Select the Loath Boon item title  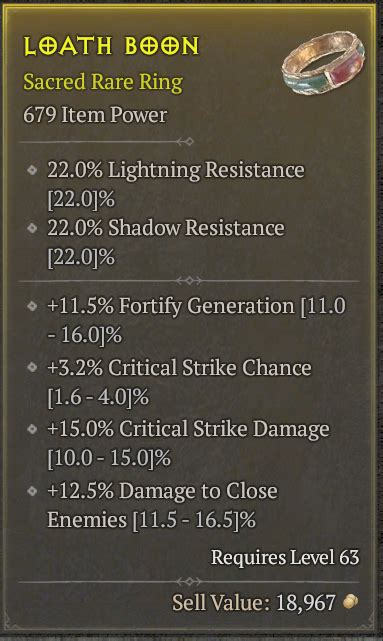coord(111,46)
